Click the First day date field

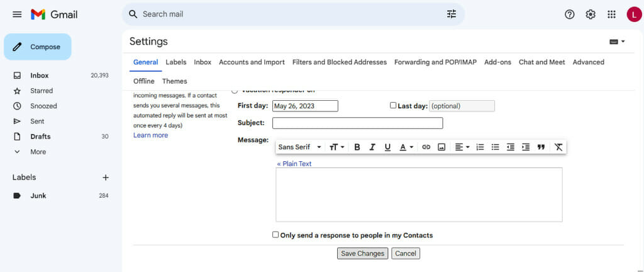point(305,106)
